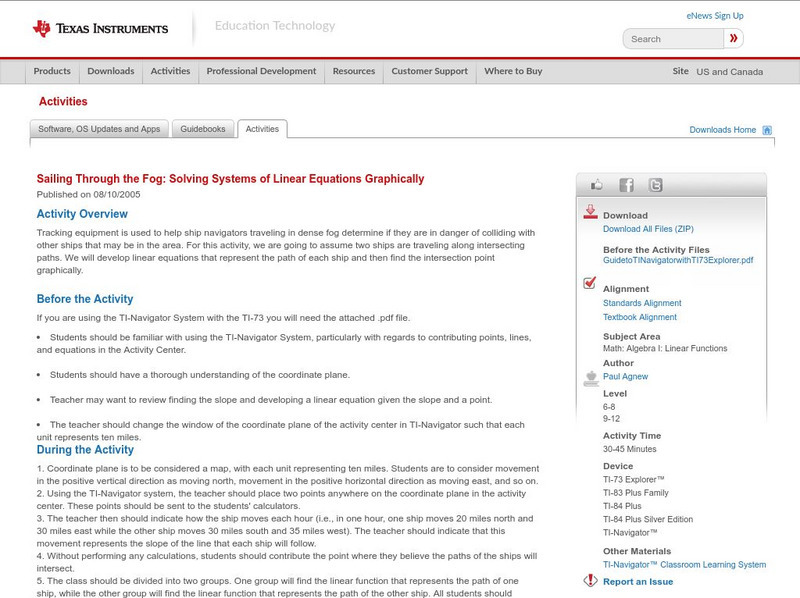Click the Subject Area label
Viewport: 800px width, 598px height.
[x=632, y=337]
